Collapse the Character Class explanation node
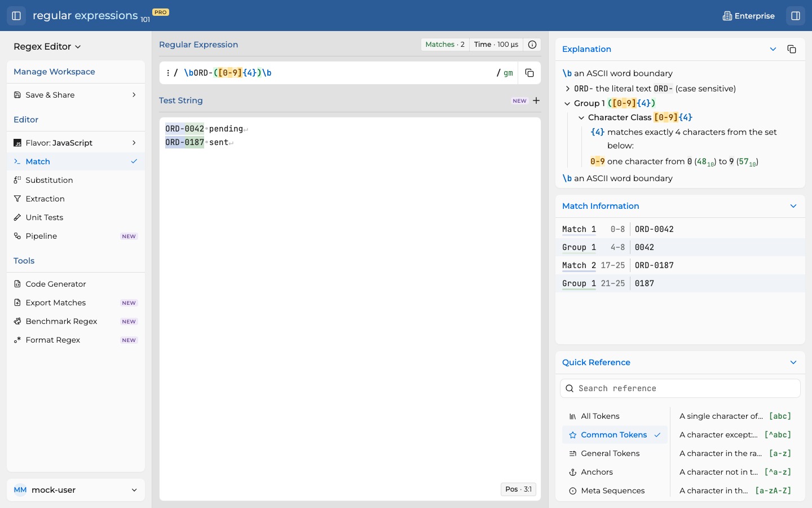Image resolution: width=812 pixels, height=508 pixels. [581, 117]
